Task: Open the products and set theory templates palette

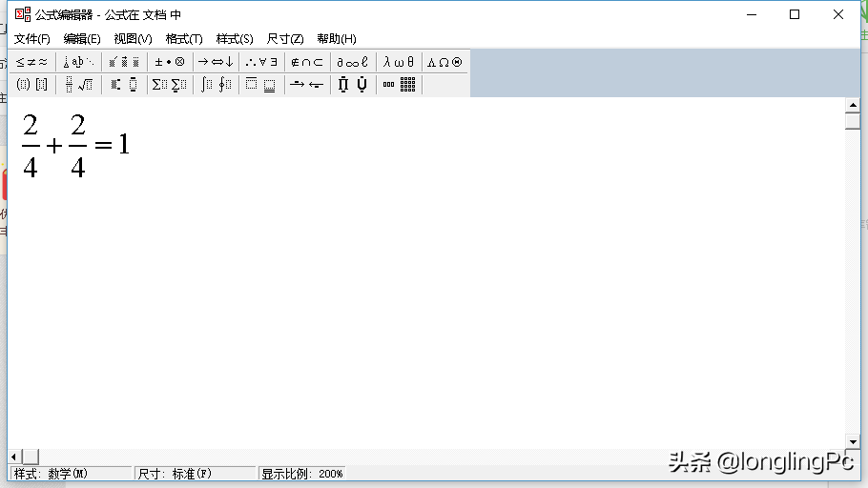Action: pos(353,85)
